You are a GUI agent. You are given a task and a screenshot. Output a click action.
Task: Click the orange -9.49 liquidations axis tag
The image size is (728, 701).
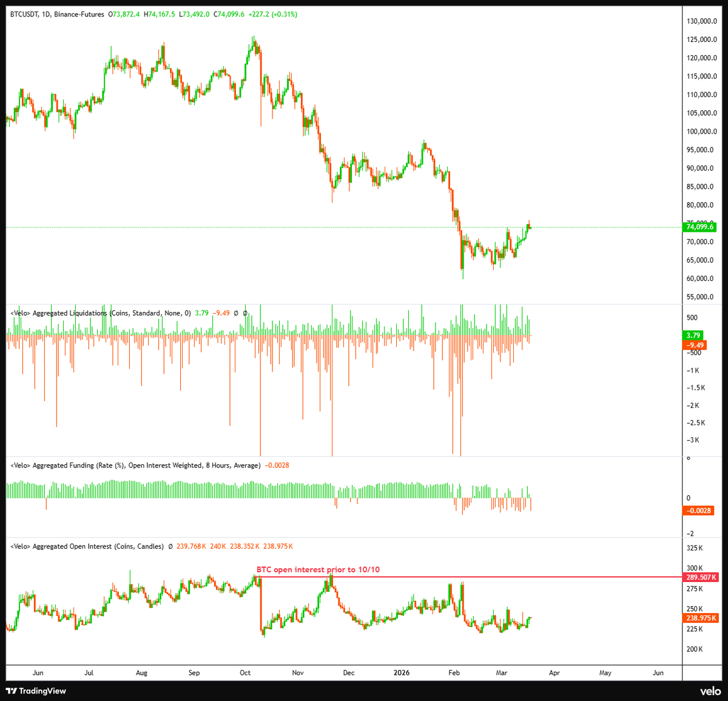[695, 345]
